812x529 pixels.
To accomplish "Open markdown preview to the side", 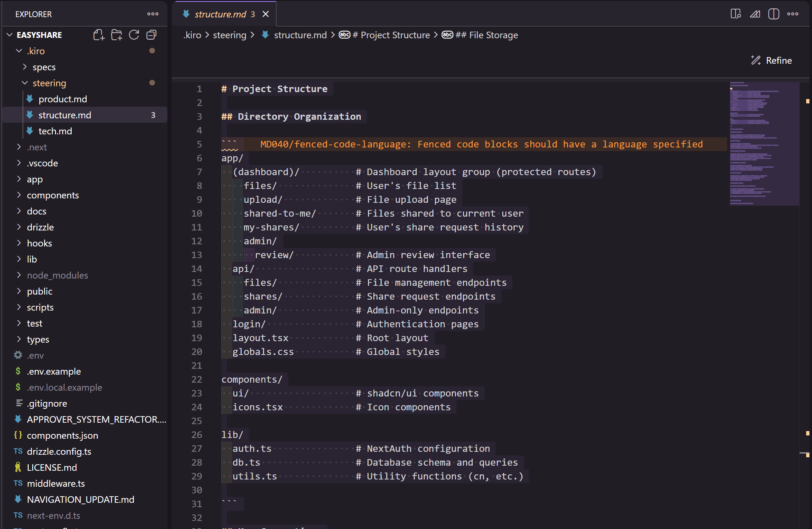I will 736,14.
